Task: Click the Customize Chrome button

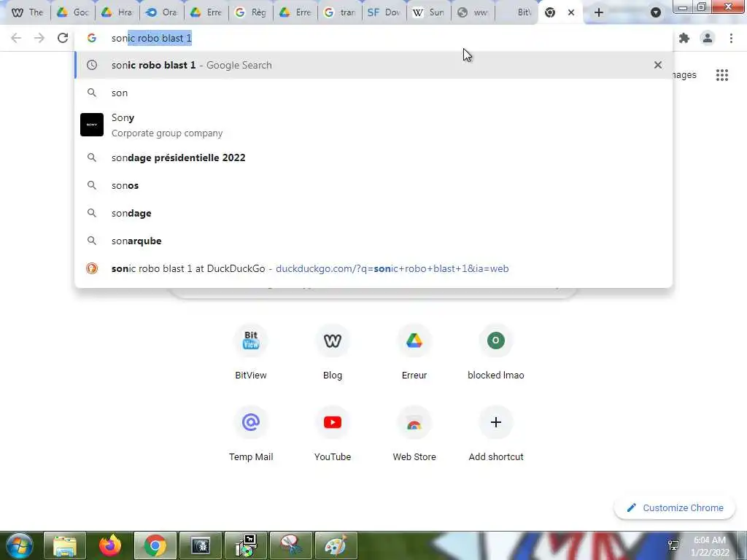Action: click(x=675, y=507)
